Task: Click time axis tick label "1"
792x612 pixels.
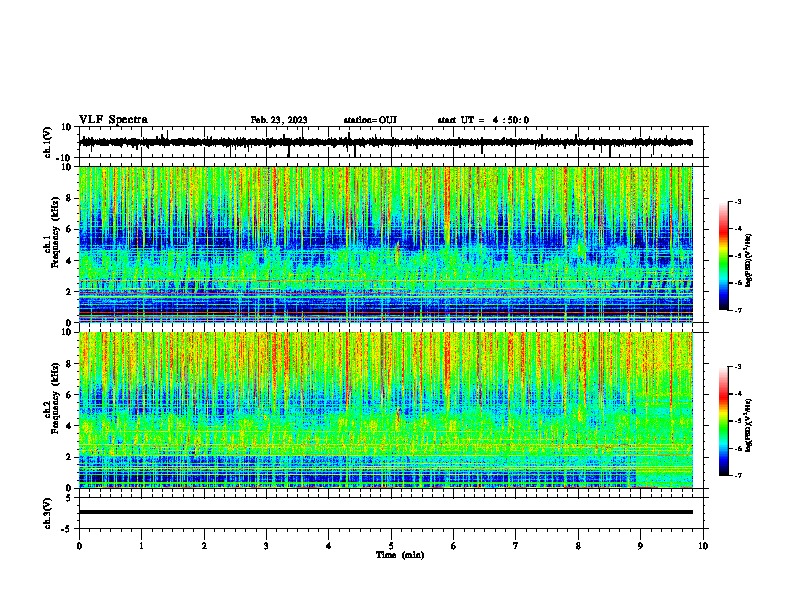Action: click(141, 546)
